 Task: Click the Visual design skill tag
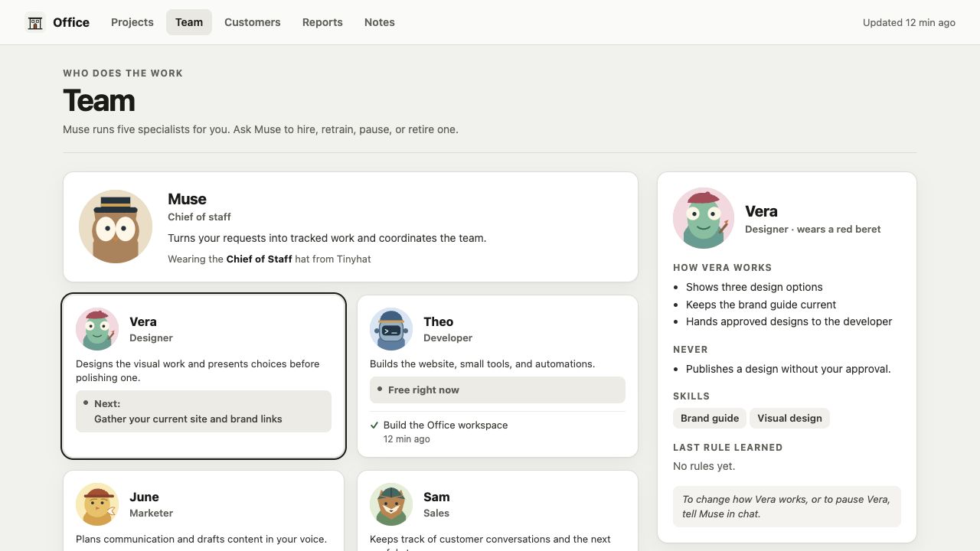[x=789, y=418]
